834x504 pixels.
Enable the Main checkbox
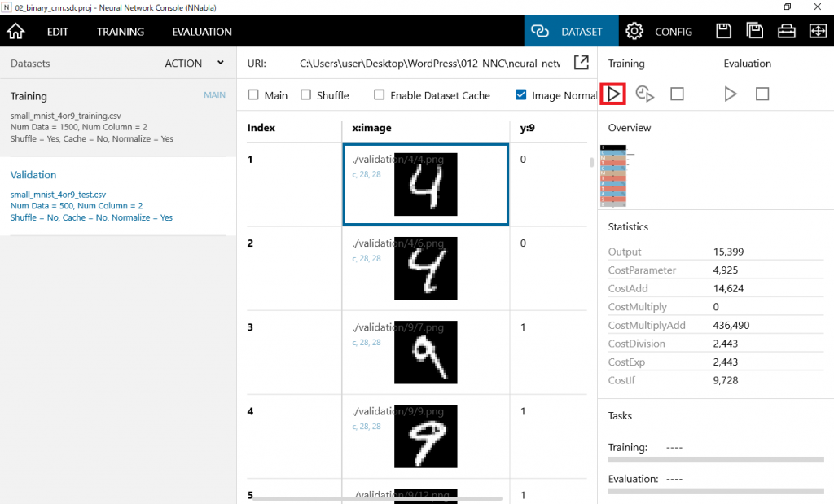253,95
